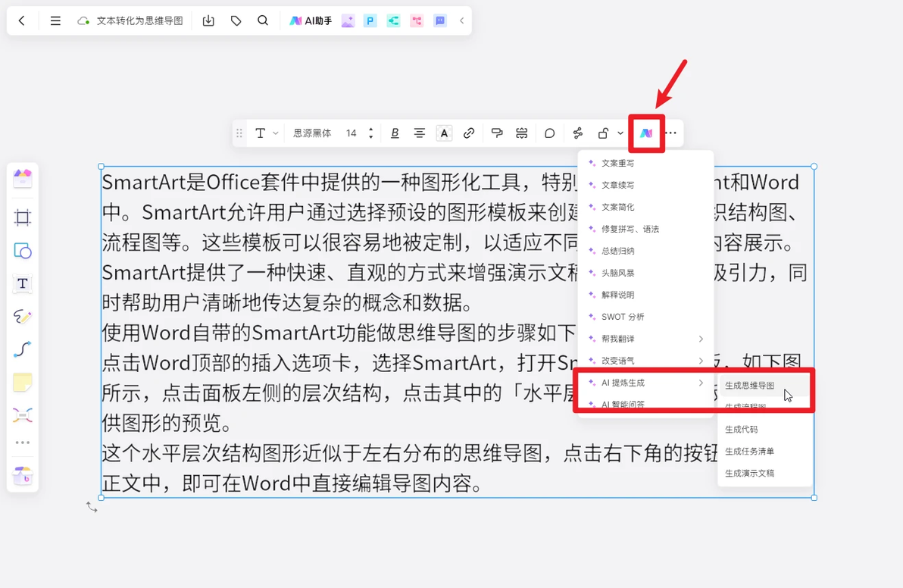Open the bottom sidebar resource box icon
Viewport: 903px width, 588px height.
(23, 476)
